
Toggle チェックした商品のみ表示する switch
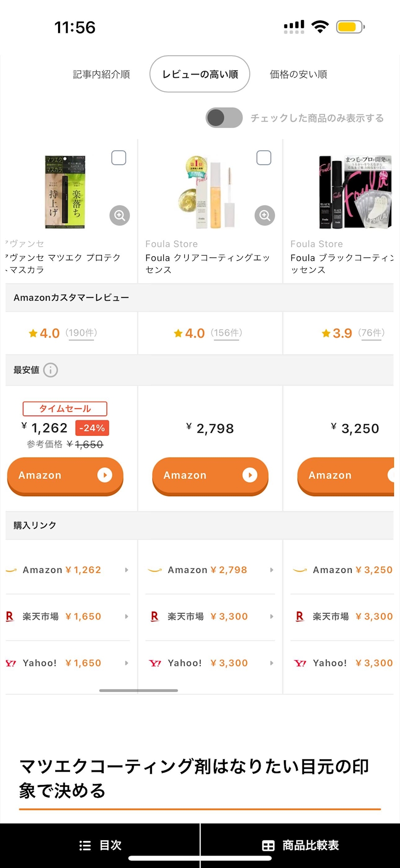coord(224,118)
